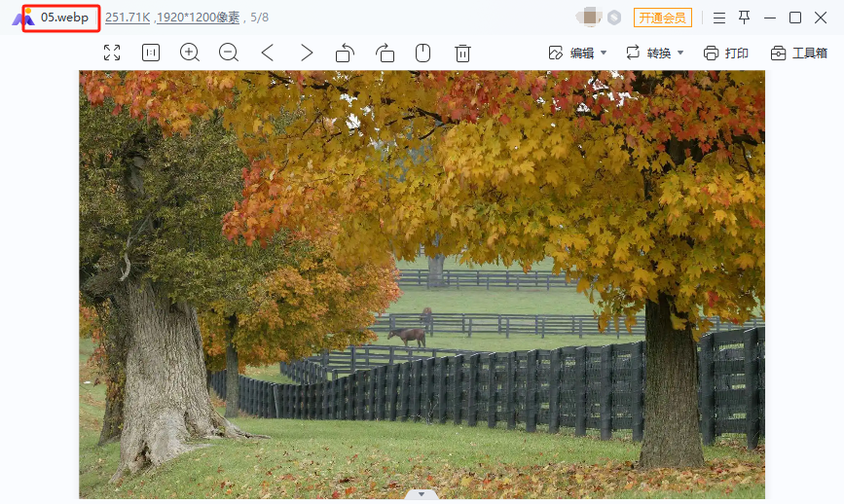Rotate the image counterclockwise
This screenshot has height=504, width=844.
345,53
